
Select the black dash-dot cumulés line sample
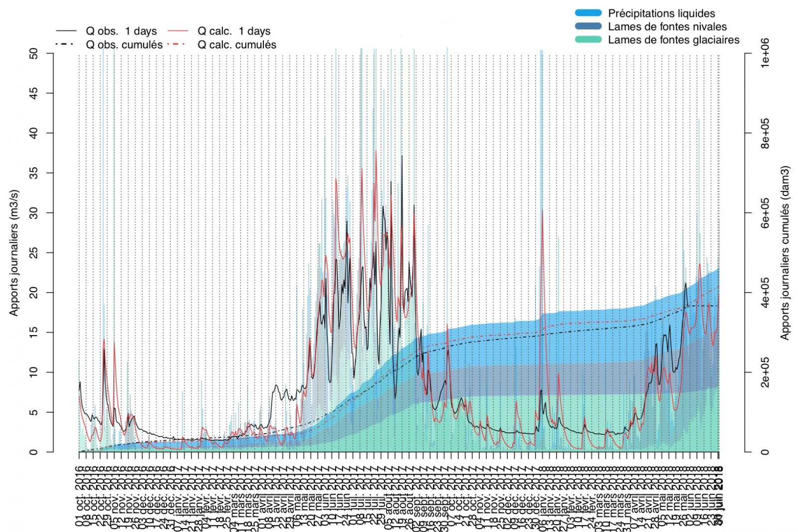click(66, 44)
